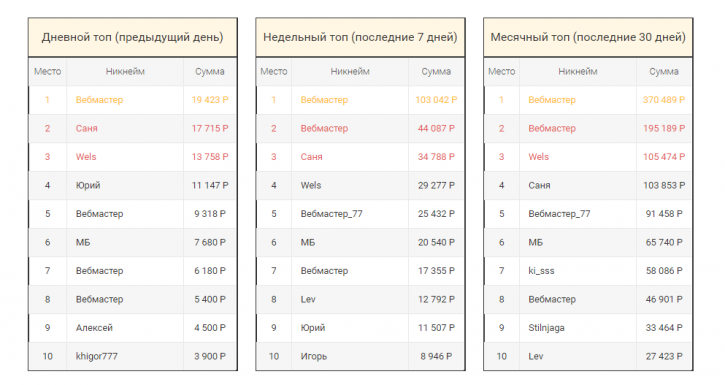Open Вебмастер_77 in the weekly top
Image resolution: width=725 pixels, height=385 pixels.
pos(332,214)
